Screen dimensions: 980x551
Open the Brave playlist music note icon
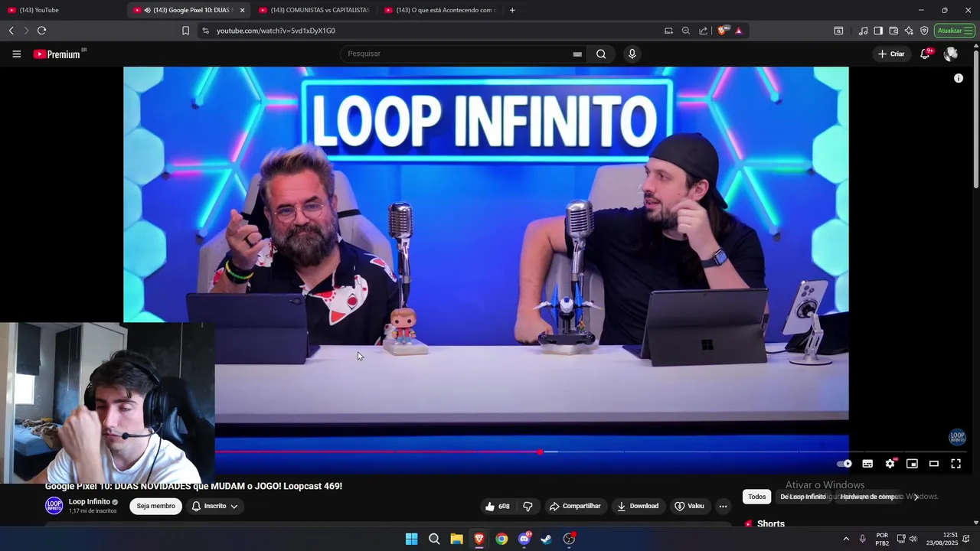point(864,31)
